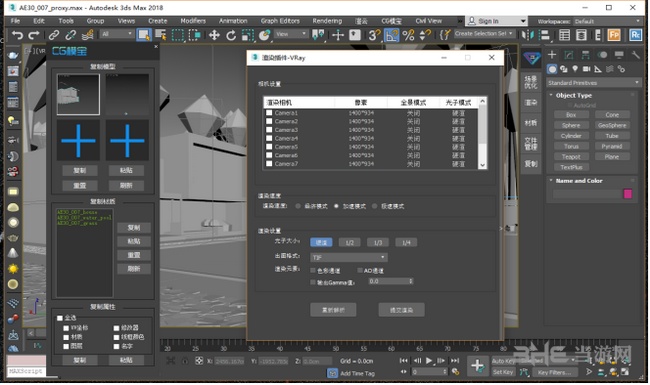This screenshot has width=650, height=385.
Task: Click the Sphere primitive button
Action: pos(571,125)
